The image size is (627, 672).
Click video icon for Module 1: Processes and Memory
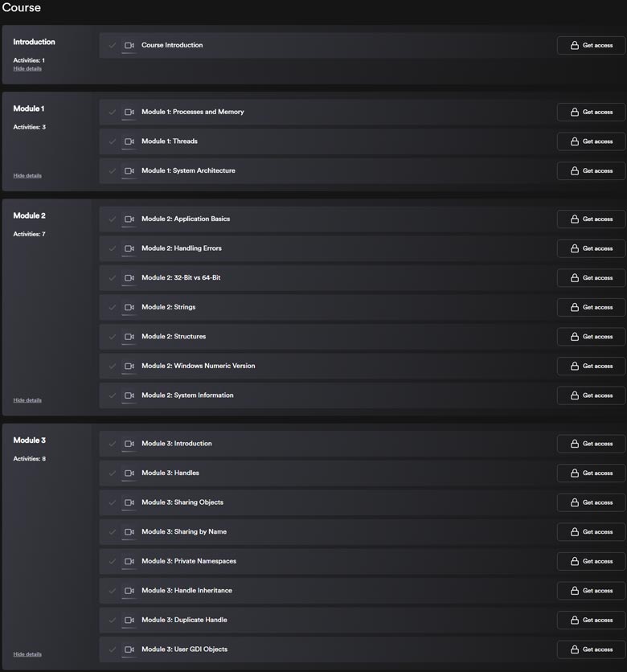129,113
